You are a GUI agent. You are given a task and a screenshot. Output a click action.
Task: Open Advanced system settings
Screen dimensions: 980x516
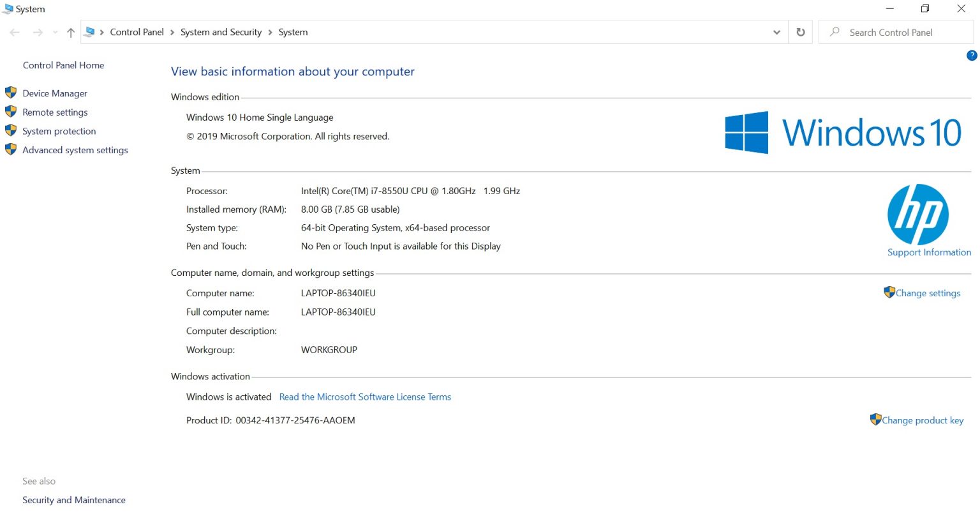point(75,150)
